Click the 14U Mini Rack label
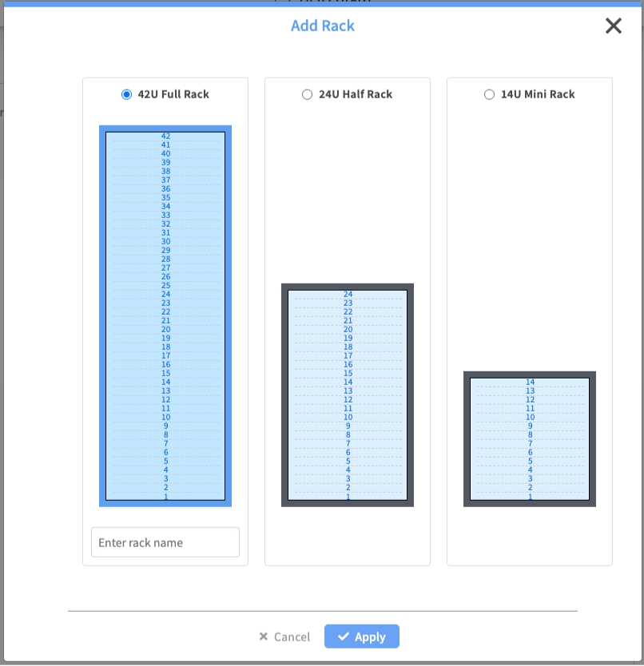This screenshot has width=644, height=666. tap(538, 94)
